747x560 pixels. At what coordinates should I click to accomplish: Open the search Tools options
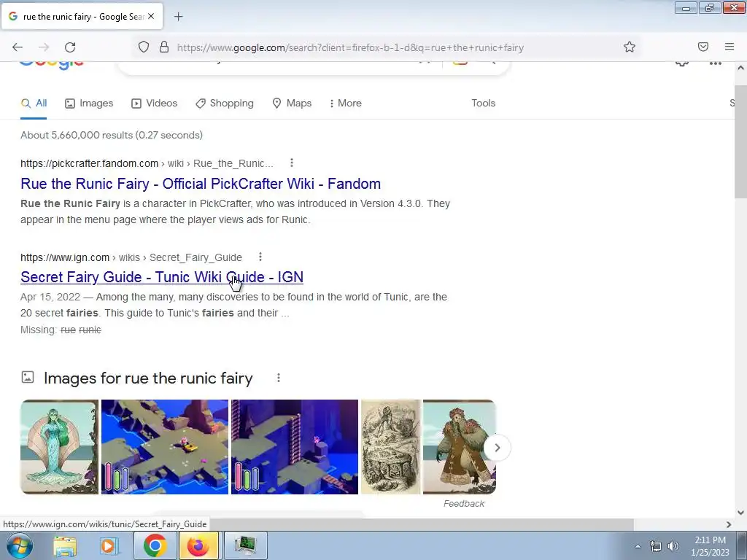[x=483, y=104]
